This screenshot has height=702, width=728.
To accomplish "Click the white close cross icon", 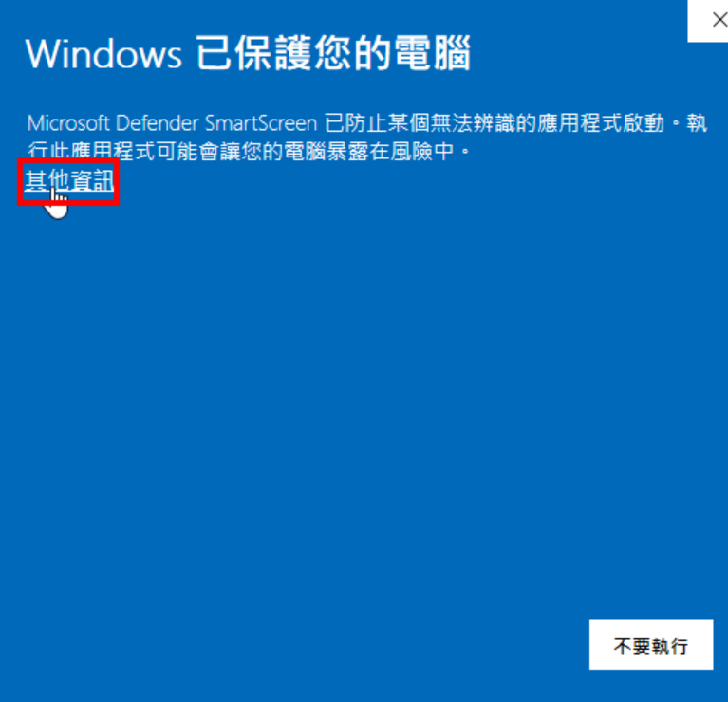I will [x=718, y=20].
